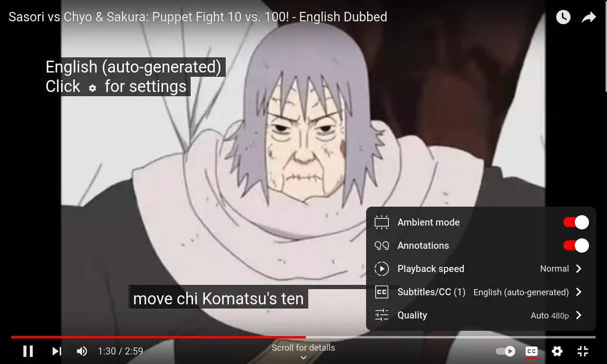The image size is (607, 364).
Task: Click the video title link
Action: 198,17
